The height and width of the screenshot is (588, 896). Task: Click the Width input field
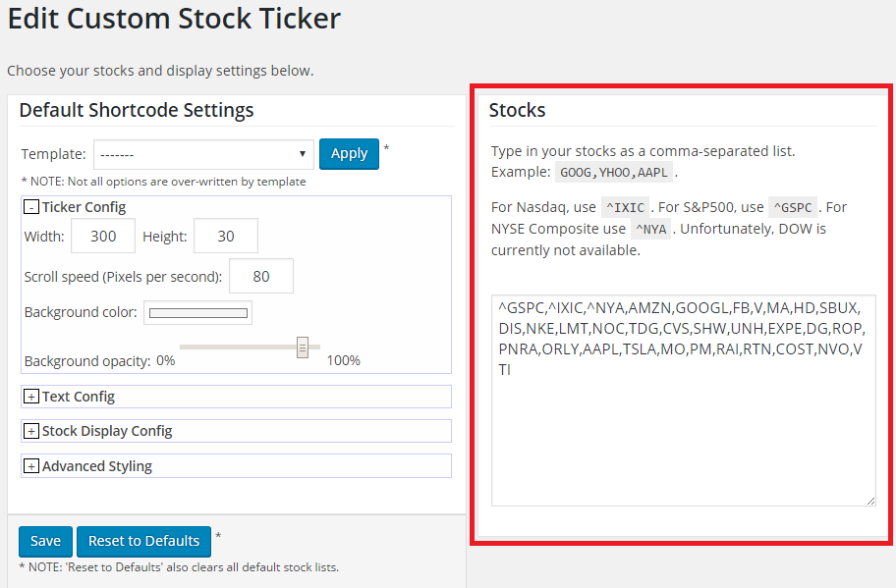tap(103, 236)
